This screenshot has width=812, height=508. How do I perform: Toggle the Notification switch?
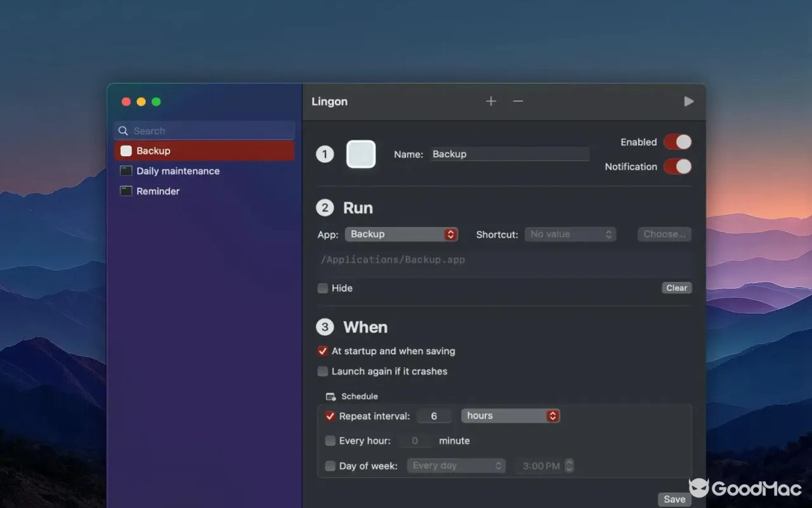coord(678,166)
